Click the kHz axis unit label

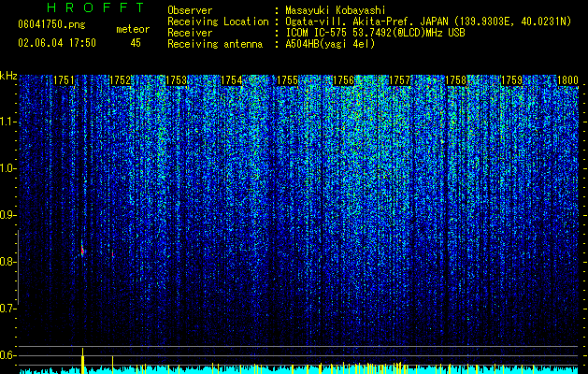pos(9,76)
